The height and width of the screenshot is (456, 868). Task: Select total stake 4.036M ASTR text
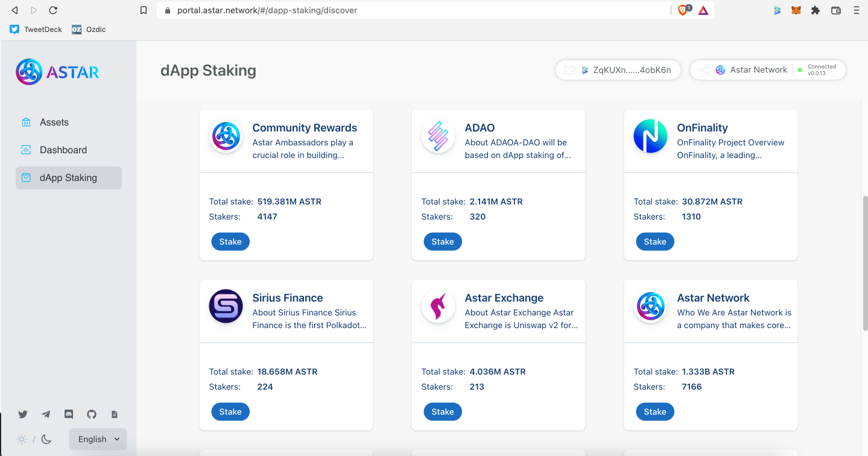point(498,372)
